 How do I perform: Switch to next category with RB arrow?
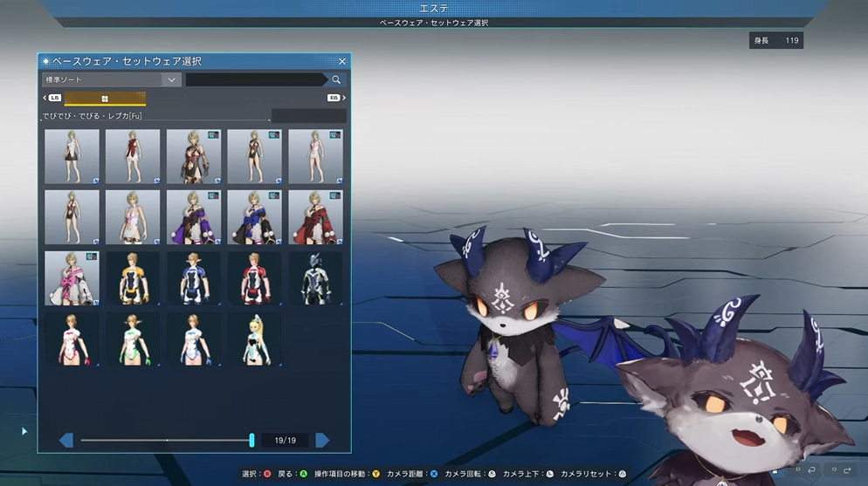(x=336, y=98)
